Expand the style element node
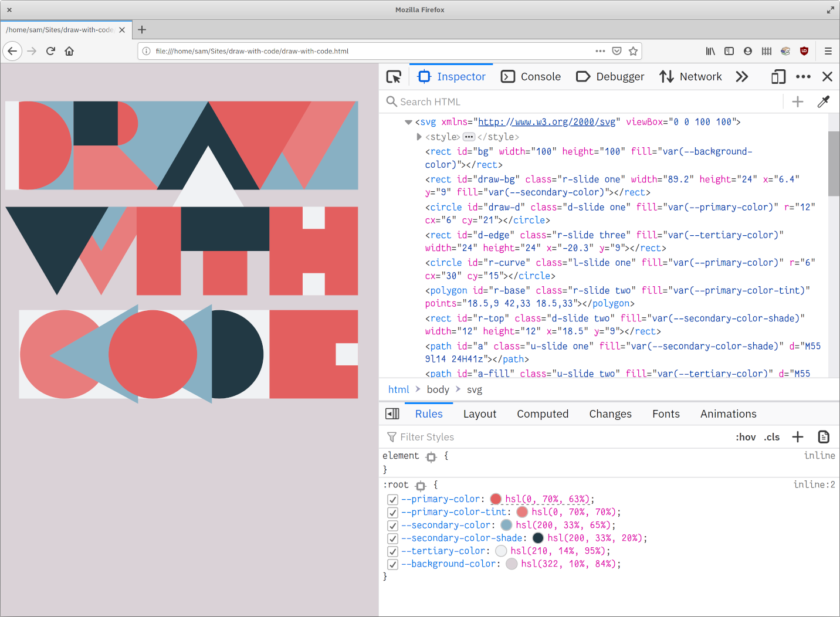Image resolution: width=840 pixels, height=617 pixels. click(x=419, y=137)
